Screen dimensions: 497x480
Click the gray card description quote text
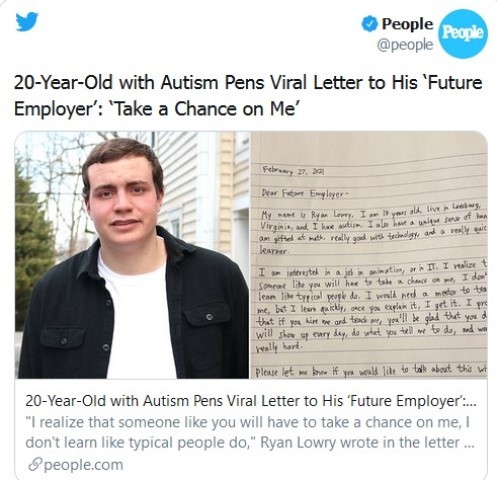250,432
